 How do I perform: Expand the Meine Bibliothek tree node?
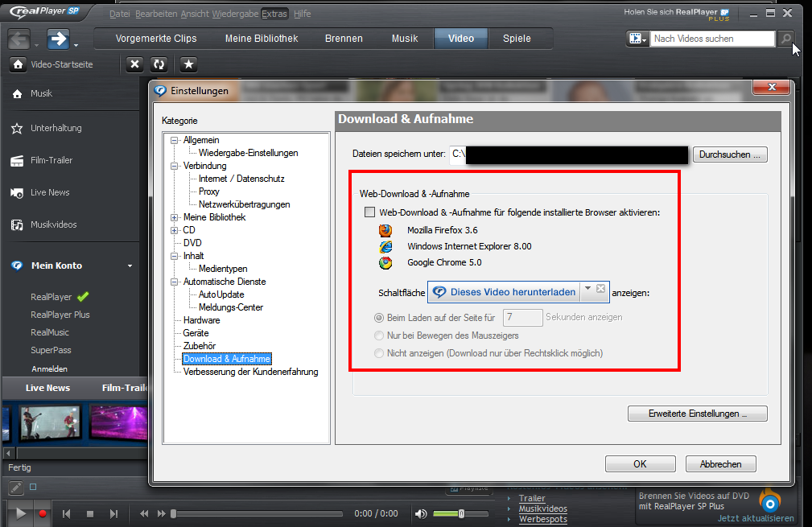[x=175, y=217]
